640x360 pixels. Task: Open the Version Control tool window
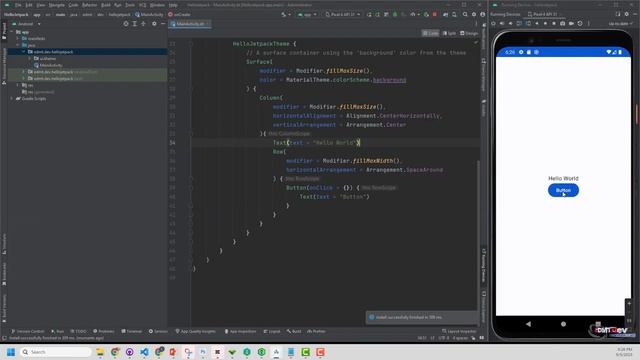[28, 331]
